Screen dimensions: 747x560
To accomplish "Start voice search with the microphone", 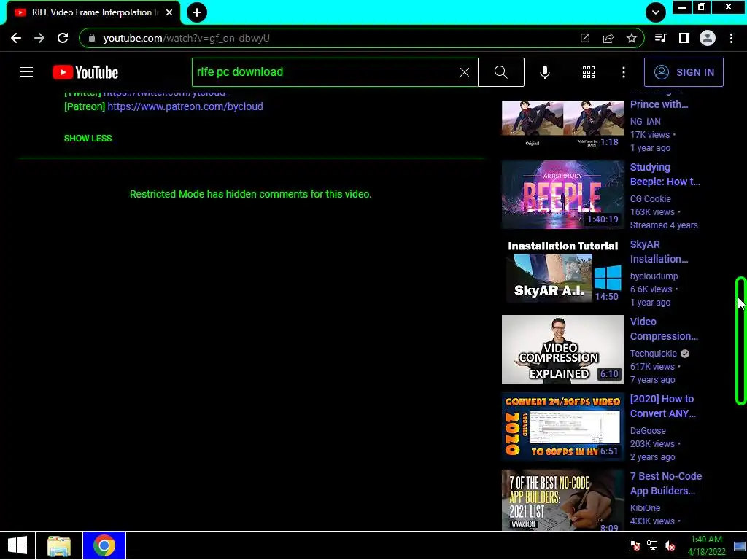I will point(545,72).
